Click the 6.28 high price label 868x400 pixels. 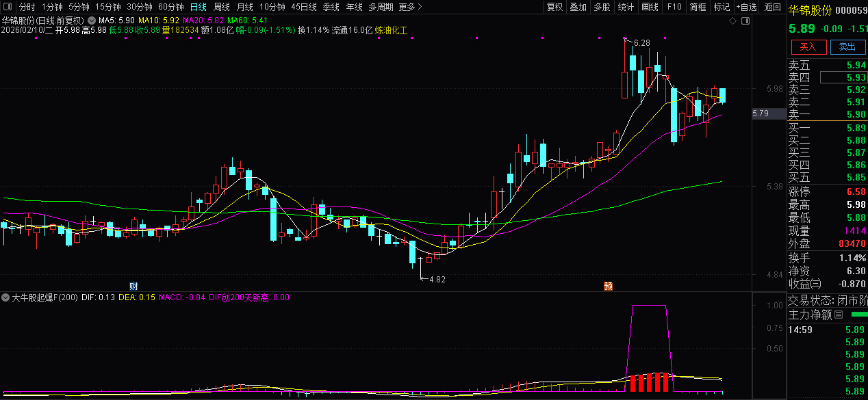641,43
